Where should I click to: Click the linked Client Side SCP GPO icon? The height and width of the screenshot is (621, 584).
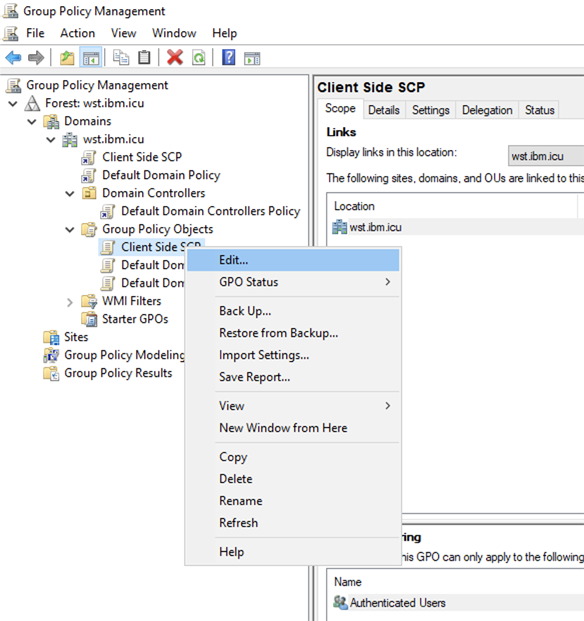click(88, 157)
